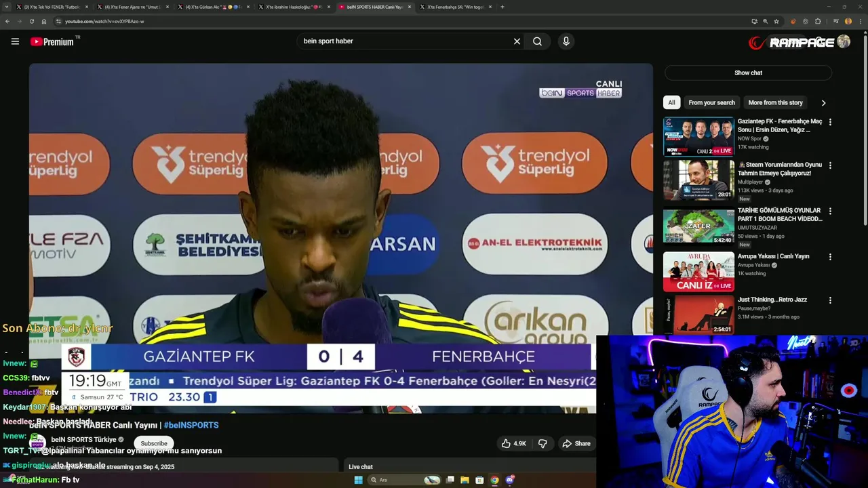This screenshot has height=488, width=868.
Task: Click the magnifier search button
Action: point(537,41)
